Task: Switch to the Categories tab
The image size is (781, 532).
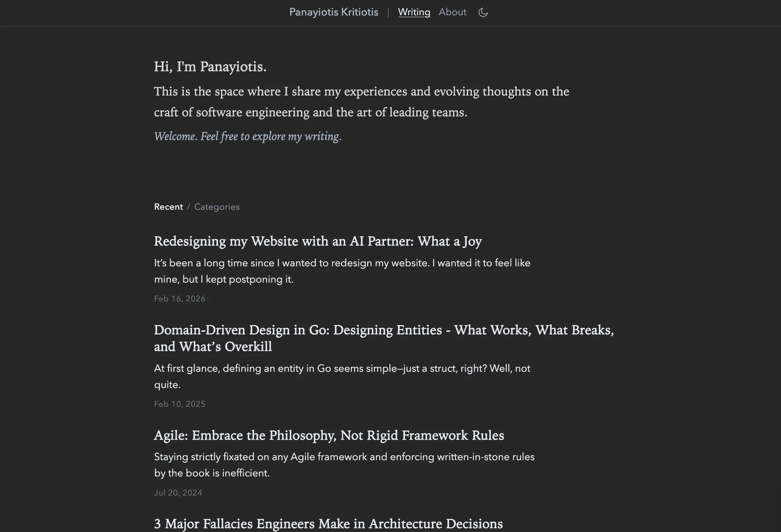Action: [217, 207]
